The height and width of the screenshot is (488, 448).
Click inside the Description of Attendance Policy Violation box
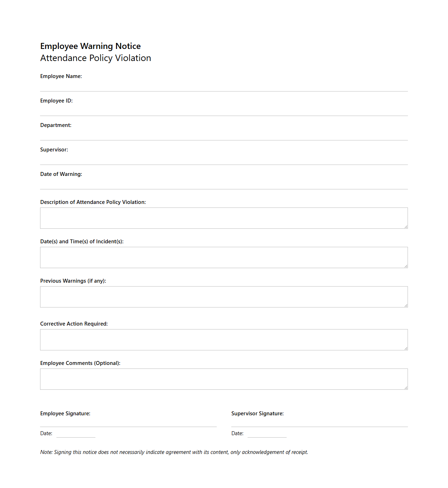coord(223,218)
